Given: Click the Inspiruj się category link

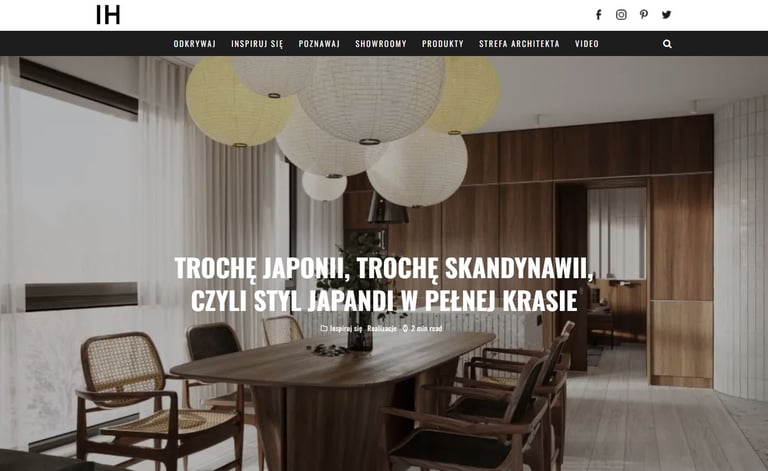Looking at the screenshot, I should click(346, 329).
